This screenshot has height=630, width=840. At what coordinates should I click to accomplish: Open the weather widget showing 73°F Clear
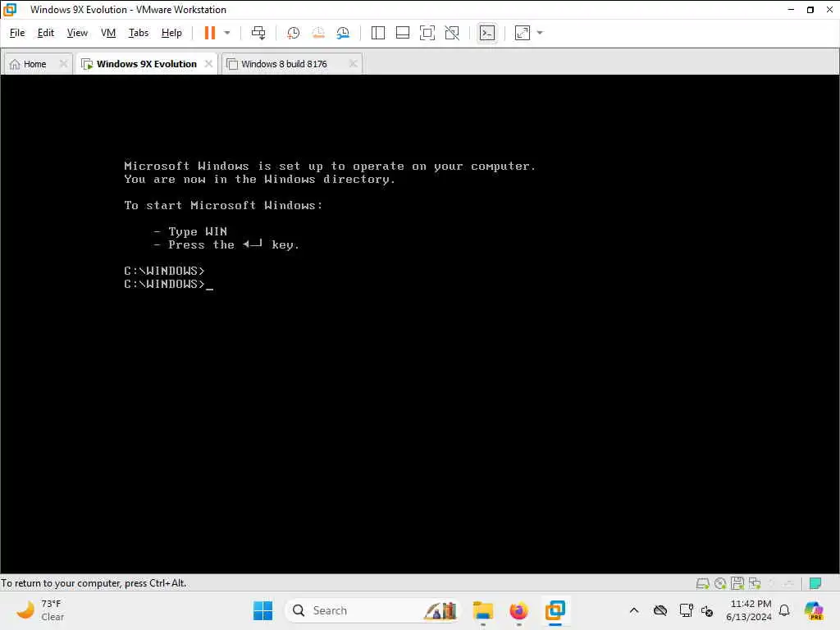click(x=40, y=610)
